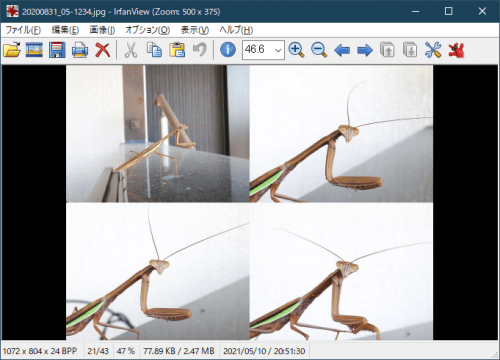This screenshot has width=500, height=360.
Task: Show image information with blue i icon
Action: click(228, 50)
